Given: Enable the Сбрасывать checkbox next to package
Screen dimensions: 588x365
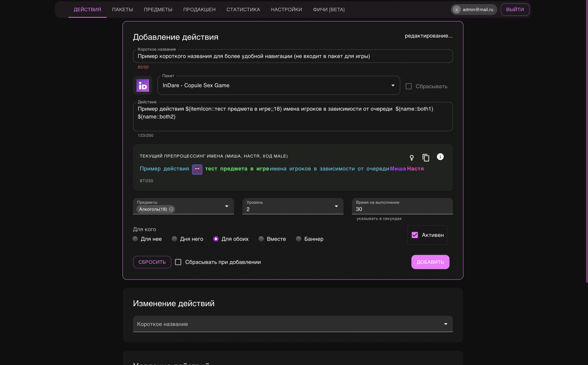Looking at the screenshot, I should 409,86.
